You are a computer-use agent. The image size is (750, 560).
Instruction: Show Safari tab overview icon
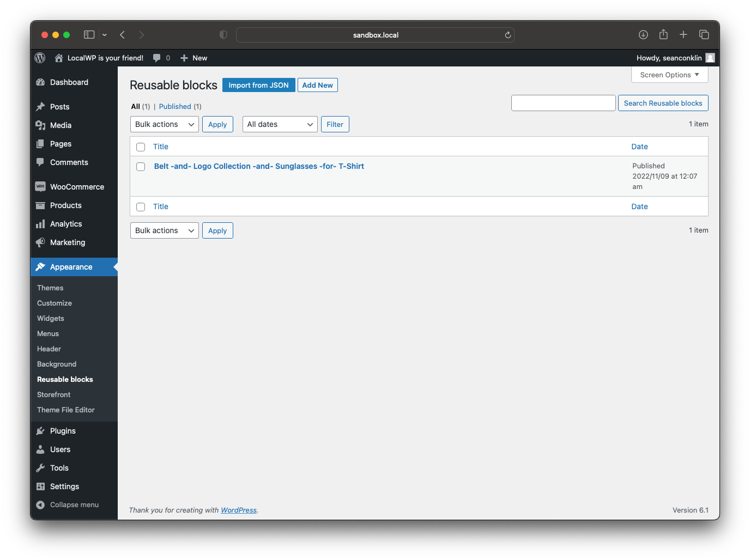pos(704,35)
